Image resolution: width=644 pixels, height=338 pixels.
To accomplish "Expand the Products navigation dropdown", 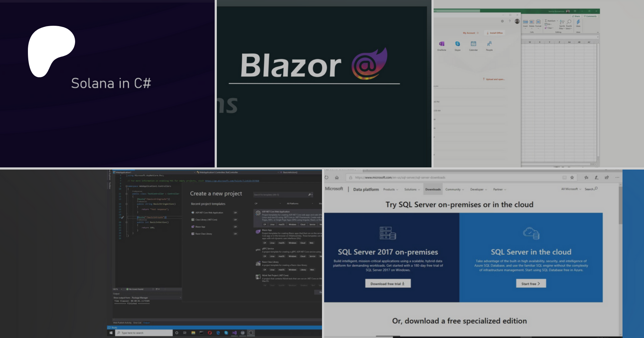I will 390,190.
